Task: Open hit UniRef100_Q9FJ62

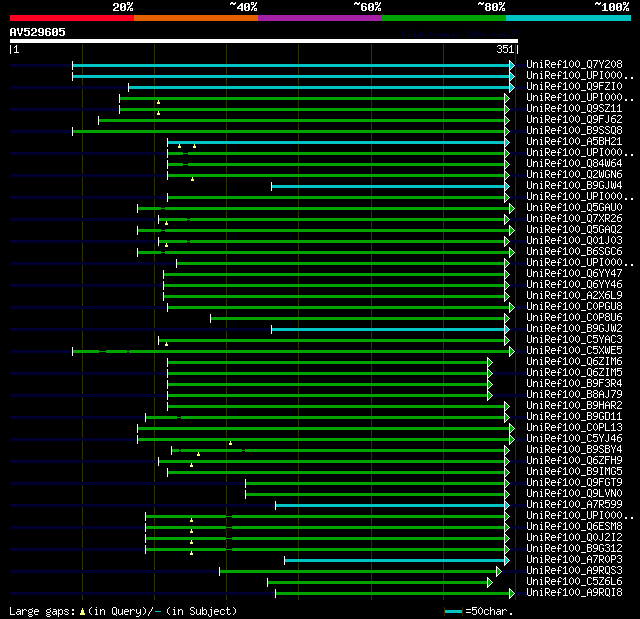Action: 574,120
